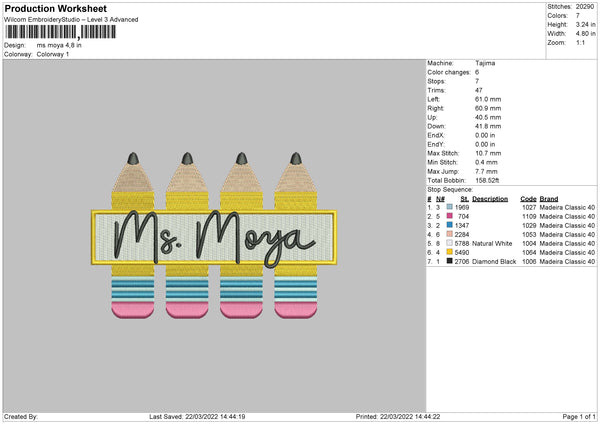This screenshot has width=600, height=424.
Task: Select pink swatch for stop 2
Action: 450,216
